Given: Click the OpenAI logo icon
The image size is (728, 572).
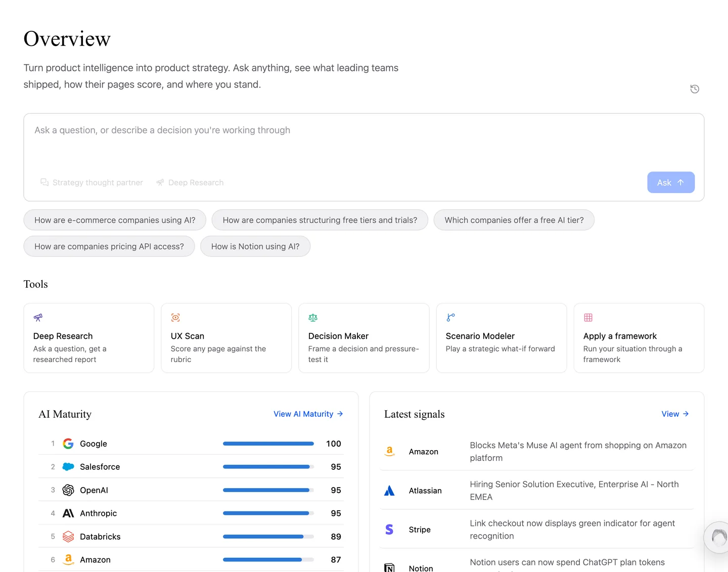Looking at the screenshot, I should [x=68, y=490].
